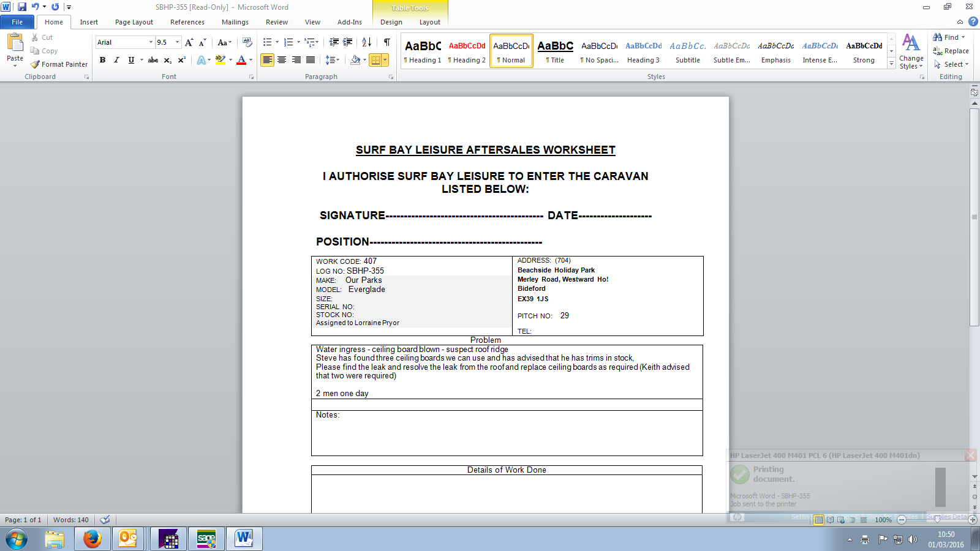Click the Grow Font icon
This screenshot has height=551, width=980.
click(x=189, y=42)
